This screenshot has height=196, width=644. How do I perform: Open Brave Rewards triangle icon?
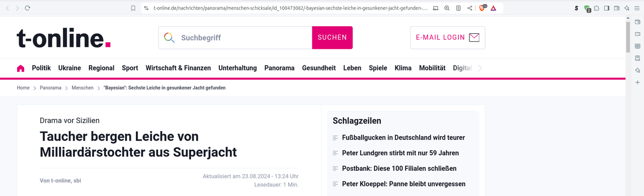click(x=493, y=8)
